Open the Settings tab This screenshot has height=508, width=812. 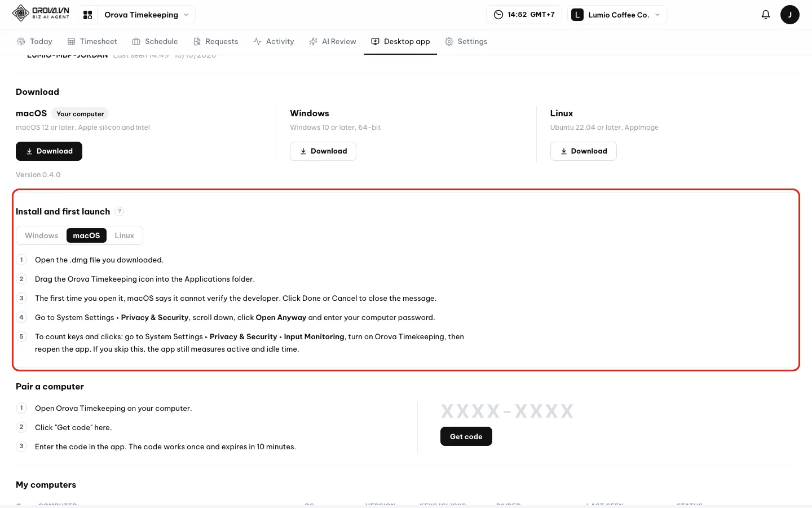[x=466, y=41]
